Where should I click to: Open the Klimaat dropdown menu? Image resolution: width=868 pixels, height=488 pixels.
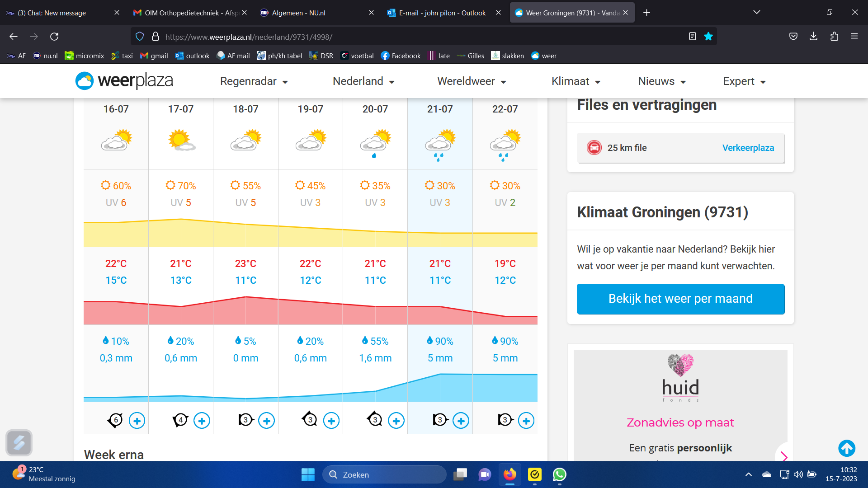pos(576,81)
